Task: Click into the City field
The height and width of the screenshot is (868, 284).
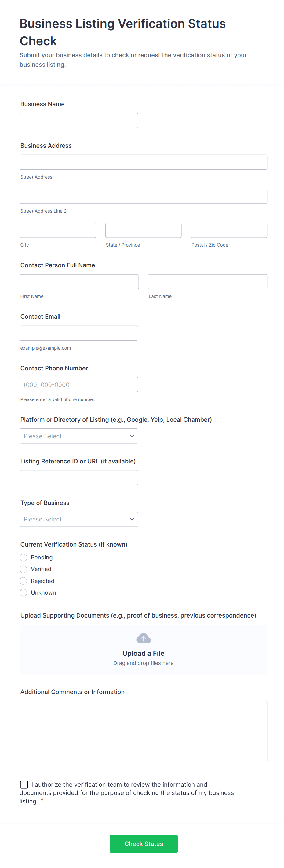Action: 58,230
